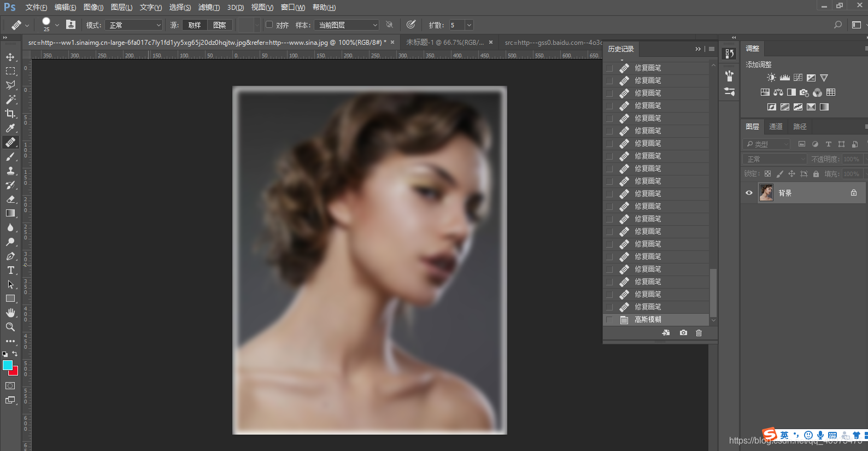
Task: Select the Path Selection tool
Action: click(10, 284)
